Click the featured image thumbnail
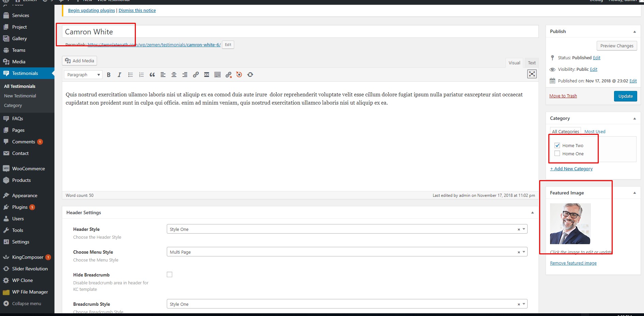The height and width of the screenshot is (316, 644). tap(570, 224)
